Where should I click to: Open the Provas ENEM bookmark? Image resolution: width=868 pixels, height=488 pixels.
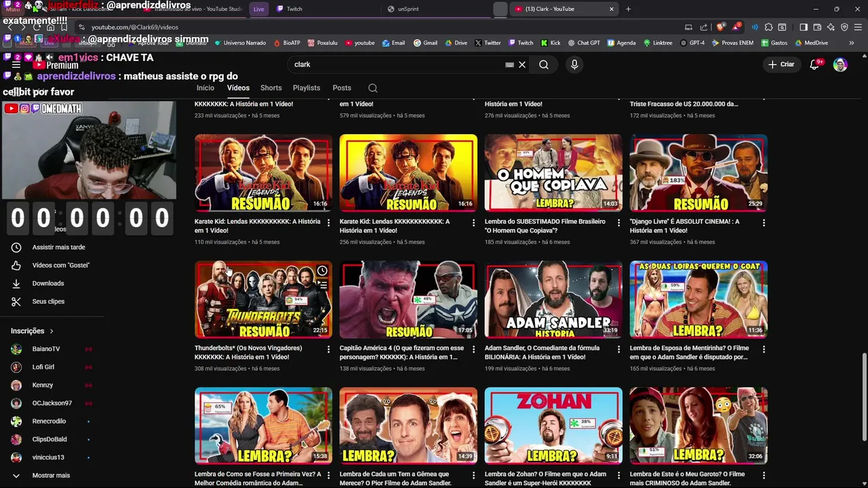click(732, 43)
